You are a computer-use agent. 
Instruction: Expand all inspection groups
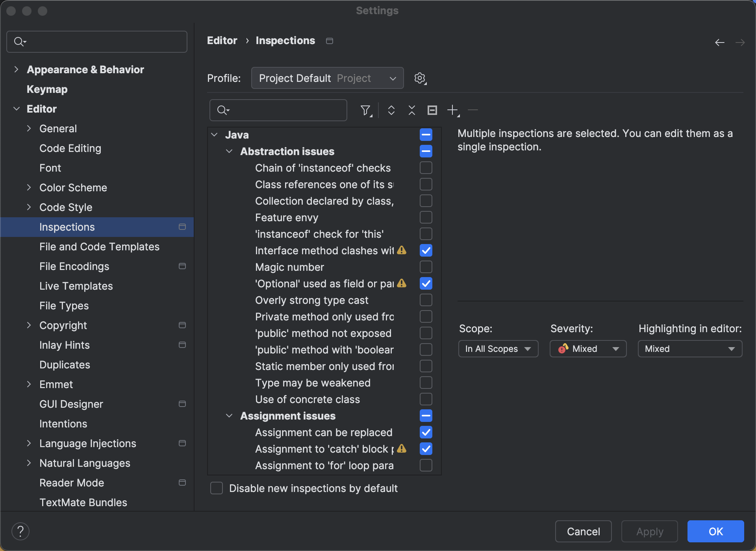391,110
